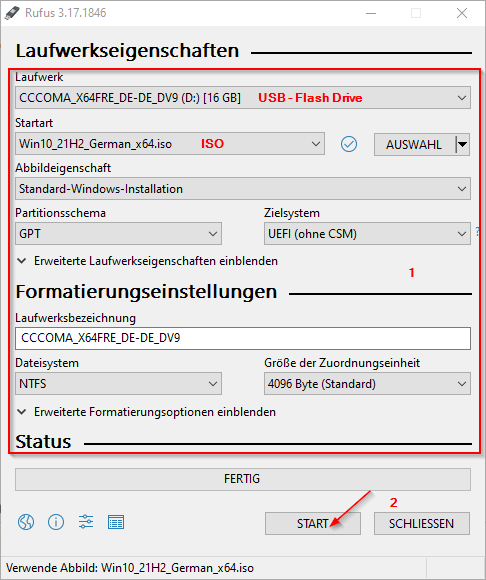The image size is (486, 580).
Task: Open the Startart boot selection dropdown
Action: [x=170, y=144]
